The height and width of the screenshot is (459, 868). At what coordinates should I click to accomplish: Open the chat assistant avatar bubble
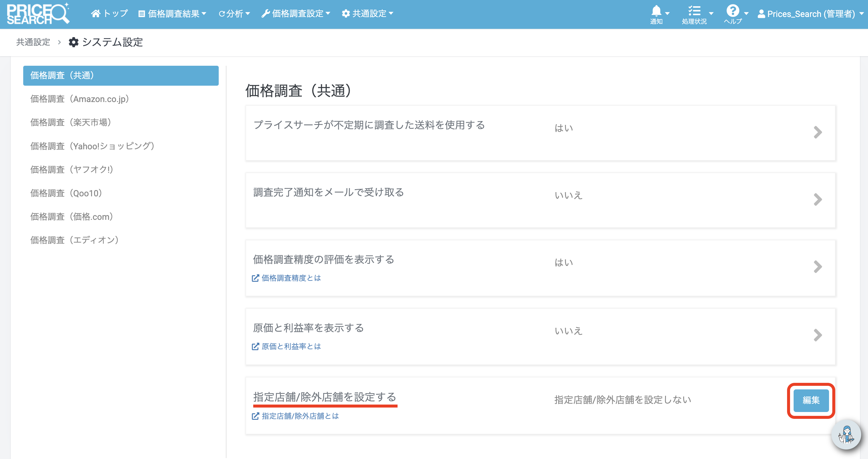[846, 435]
